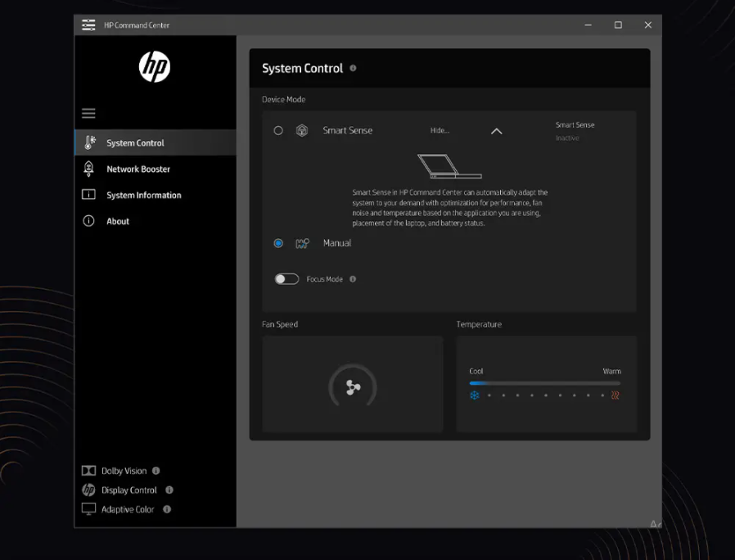
Task: Click the heat waves Warm temperature icon
Action: tap(615, 395)
